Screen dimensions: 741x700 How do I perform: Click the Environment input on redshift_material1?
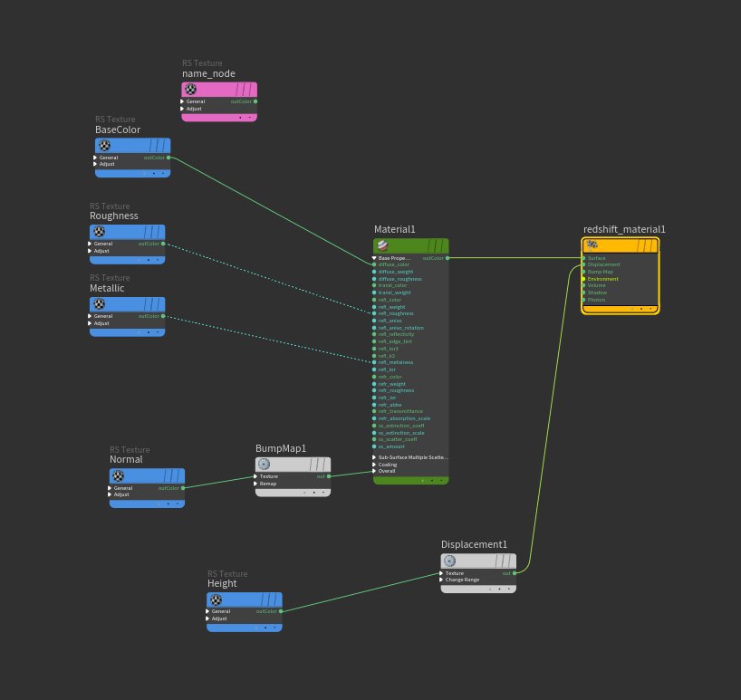click(x=584, y=279)
